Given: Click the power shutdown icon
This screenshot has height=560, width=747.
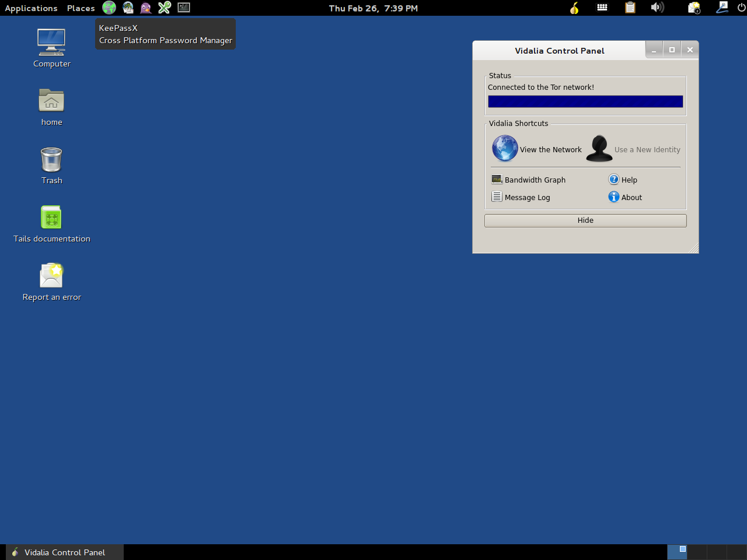Looking at the screenshot, I should [741, 8].
